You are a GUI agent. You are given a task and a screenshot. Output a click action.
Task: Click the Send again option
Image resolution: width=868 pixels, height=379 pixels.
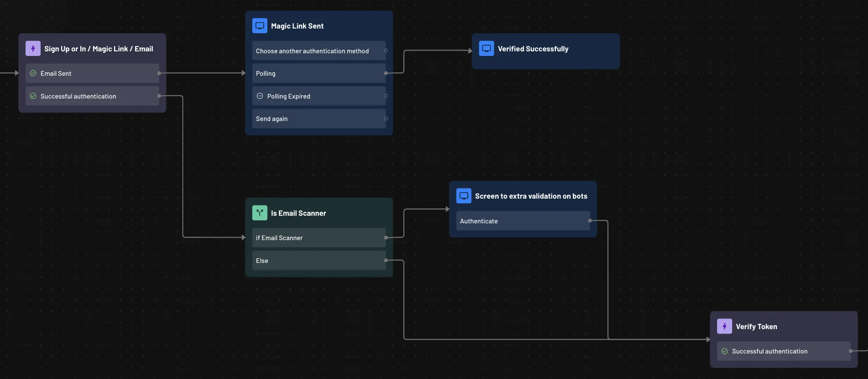point(304,118)
